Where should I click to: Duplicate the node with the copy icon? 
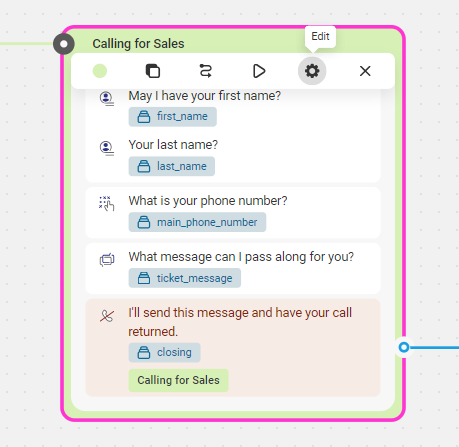[x=153, y=71]
